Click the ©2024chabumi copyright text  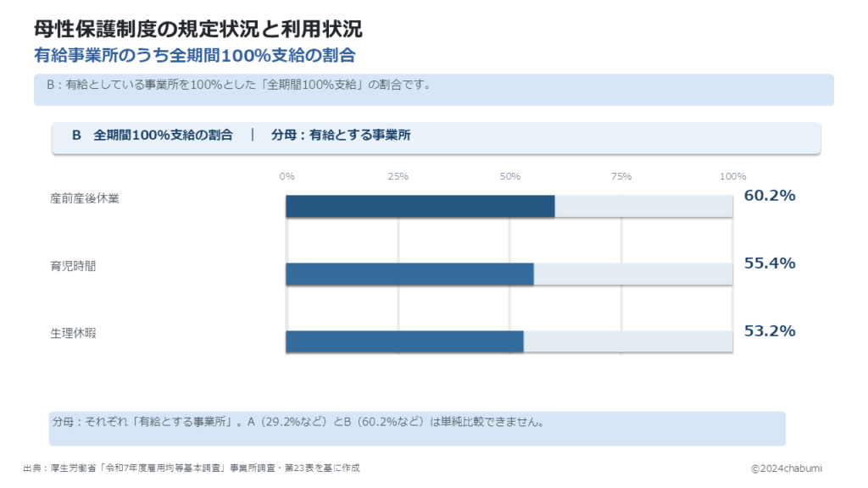tap(786, 469)
